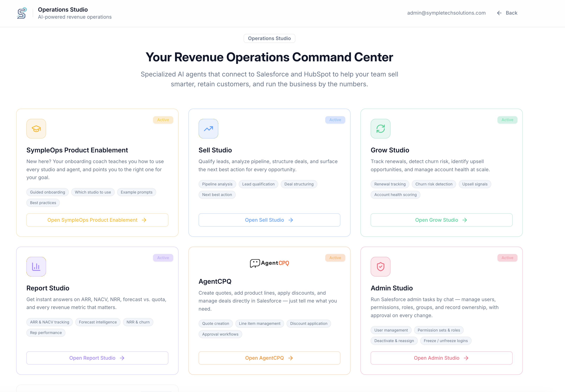Click the Account health scoring tag

(x=395, y=195)
